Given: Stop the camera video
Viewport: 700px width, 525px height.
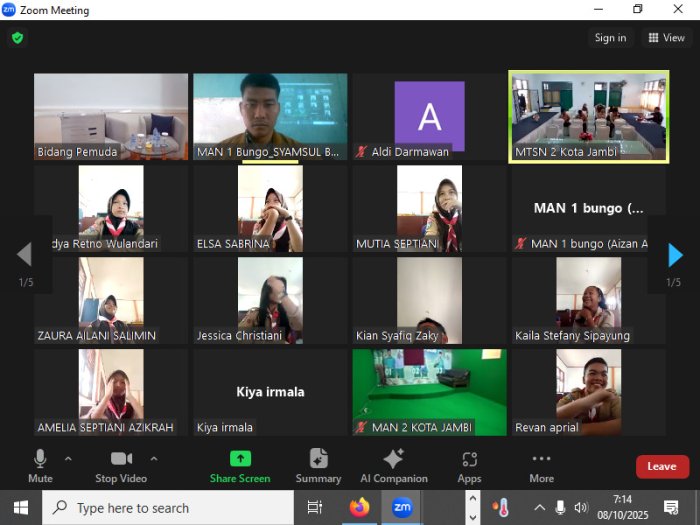Looking at the screenshot, I should [x=121, y=466].
